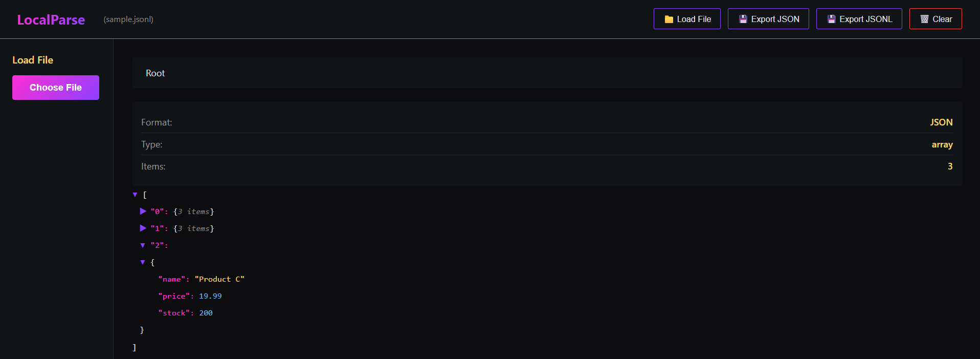Screen dimensions: 980x359
Task: Collapse the root JSON array
Action: tap(135, 195)
